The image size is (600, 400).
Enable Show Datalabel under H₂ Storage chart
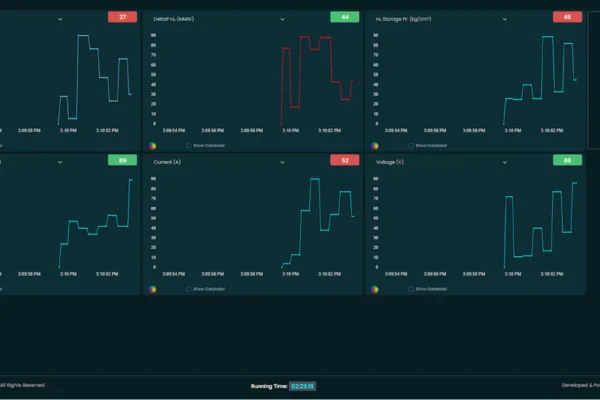point(411,145)
